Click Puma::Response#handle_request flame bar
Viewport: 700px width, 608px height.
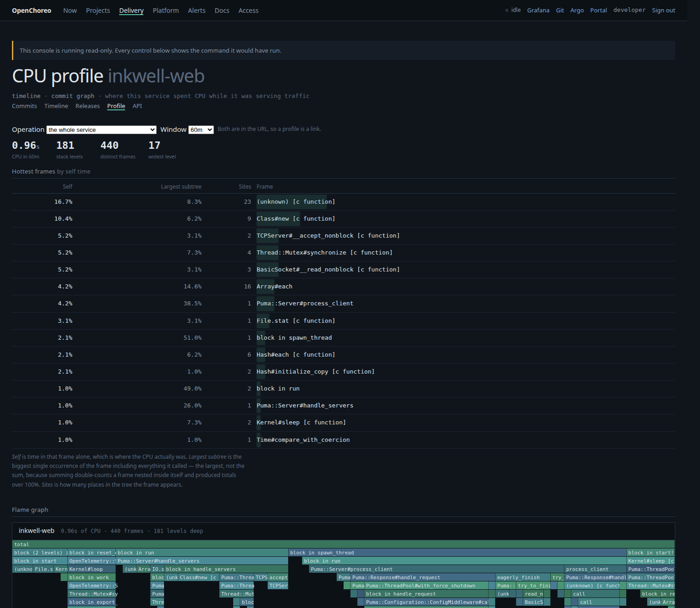(423, 577)
